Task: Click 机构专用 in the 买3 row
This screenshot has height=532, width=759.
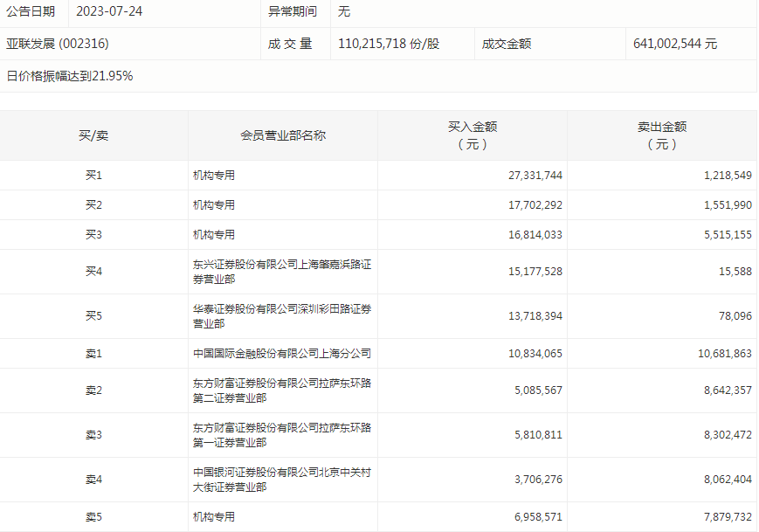Action: point(214,235)
